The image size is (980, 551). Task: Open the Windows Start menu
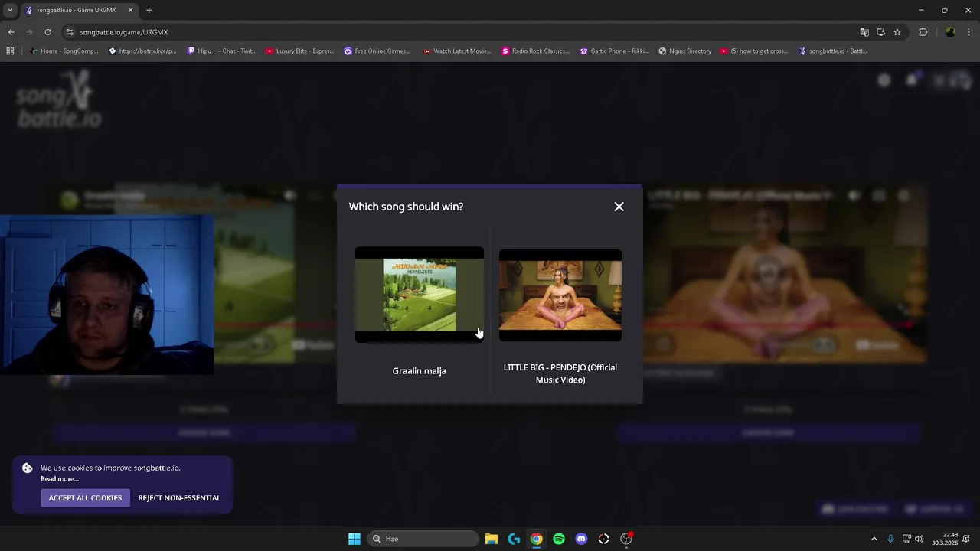tap(354, 539)
